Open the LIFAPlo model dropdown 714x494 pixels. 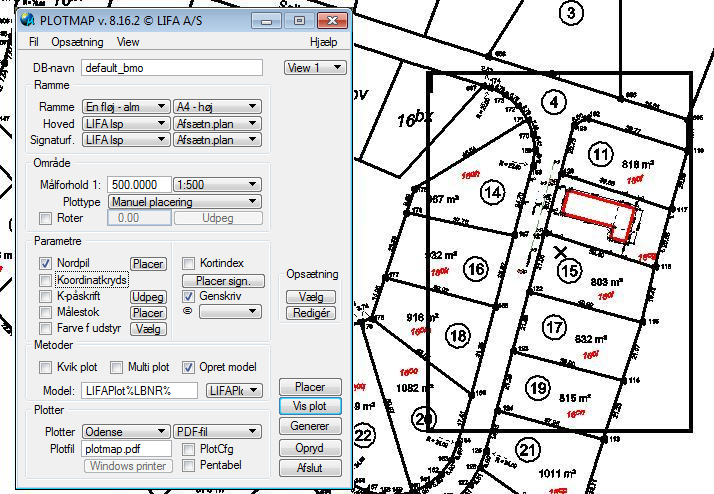click(234, 391)
